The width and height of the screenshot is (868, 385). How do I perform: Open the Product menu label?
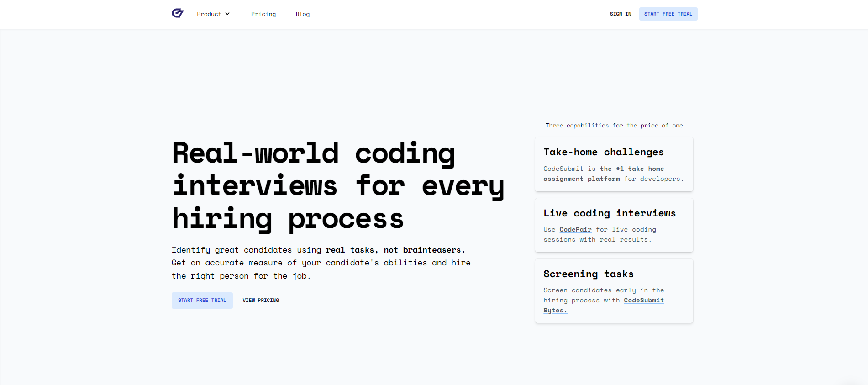pos(209,14)
